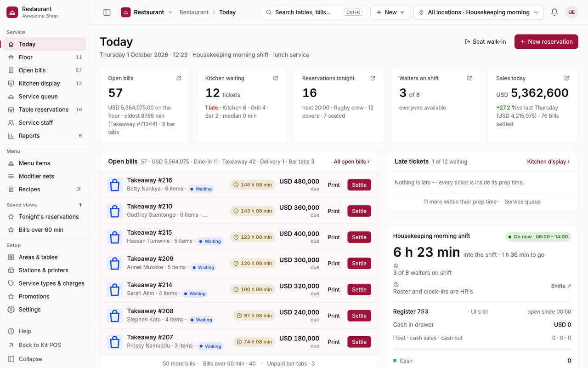
Task: Open external link on Sales today card
Action: click(x=566, y=78)
